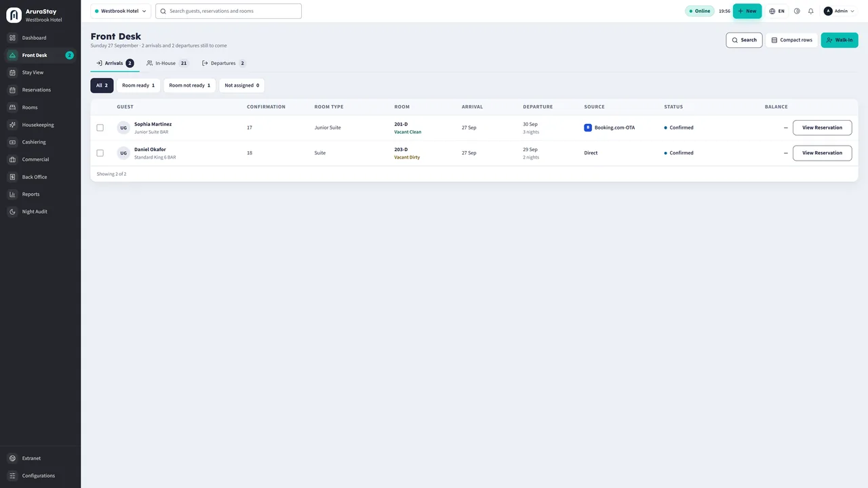Viewport: 868px width, 488px height.
Task: Click the New button in top bar
Action: coord(747,11)
